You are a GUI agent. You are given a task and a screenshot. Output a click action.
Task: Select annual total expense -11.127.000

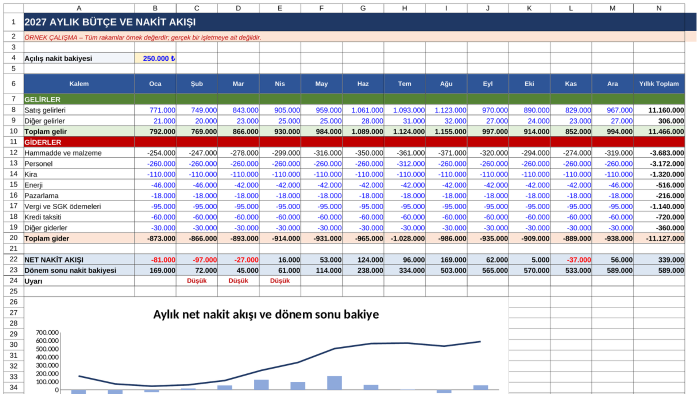[x=659, y=238]
